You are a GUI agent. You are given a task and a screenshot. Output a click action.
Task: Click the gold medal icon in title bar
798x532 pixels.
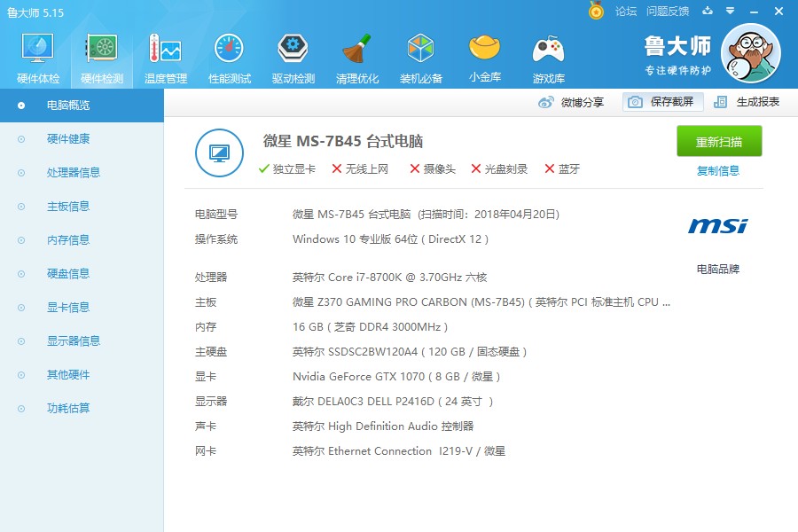click(x=596, y=10)
